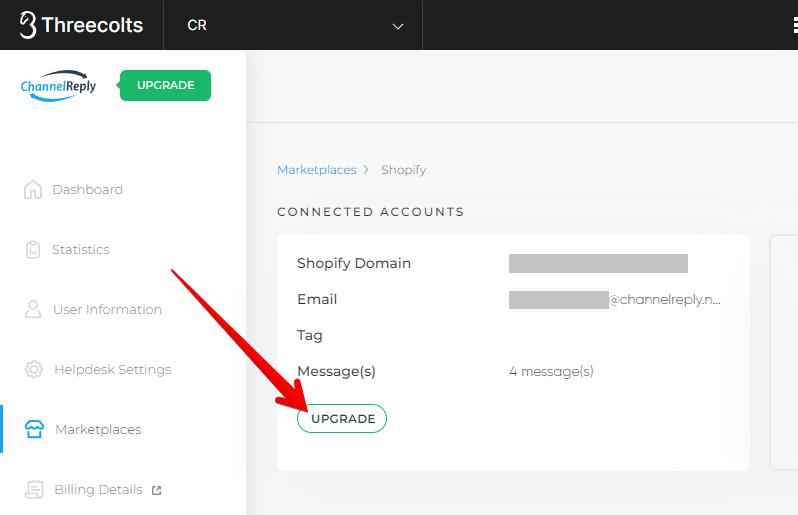
Task: Follow the Marketplaces breadcrumb link
Action: click(317, 170)
